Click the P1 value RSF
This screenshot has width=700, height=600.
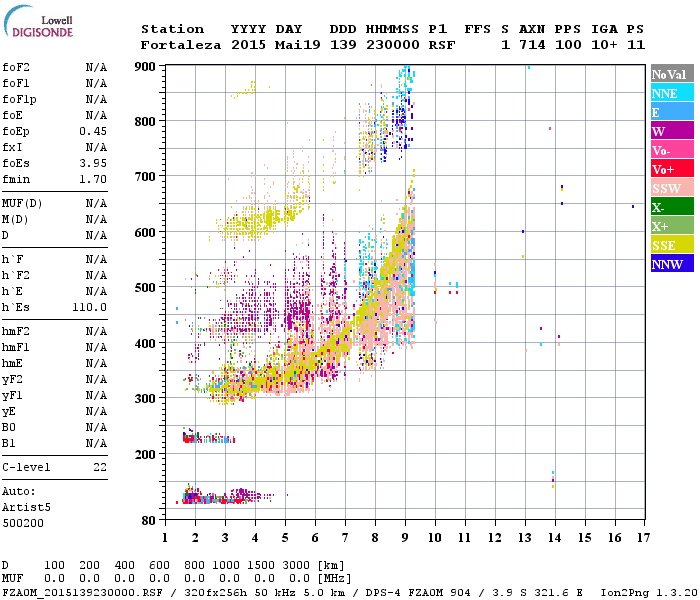tap(442, 45)
